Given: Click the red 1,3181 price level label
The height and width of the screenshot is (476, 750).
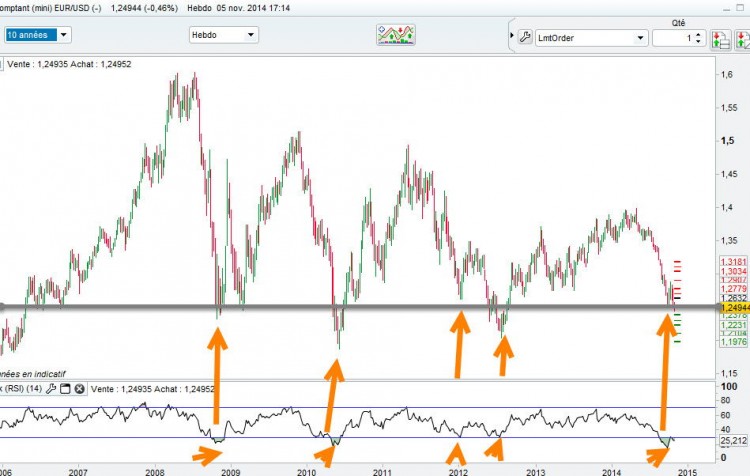Looking at the screenshot, I should pos(733,262).
